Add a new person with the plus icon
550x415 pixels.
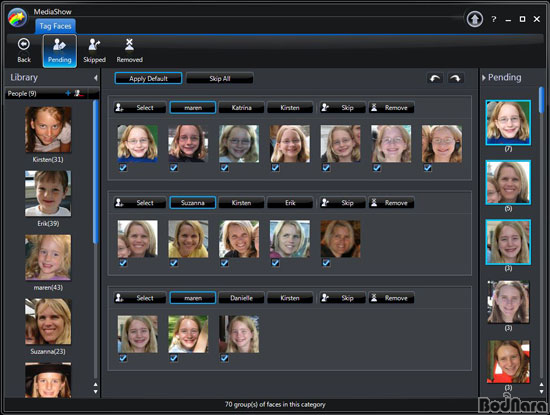[x=68, y=93]
